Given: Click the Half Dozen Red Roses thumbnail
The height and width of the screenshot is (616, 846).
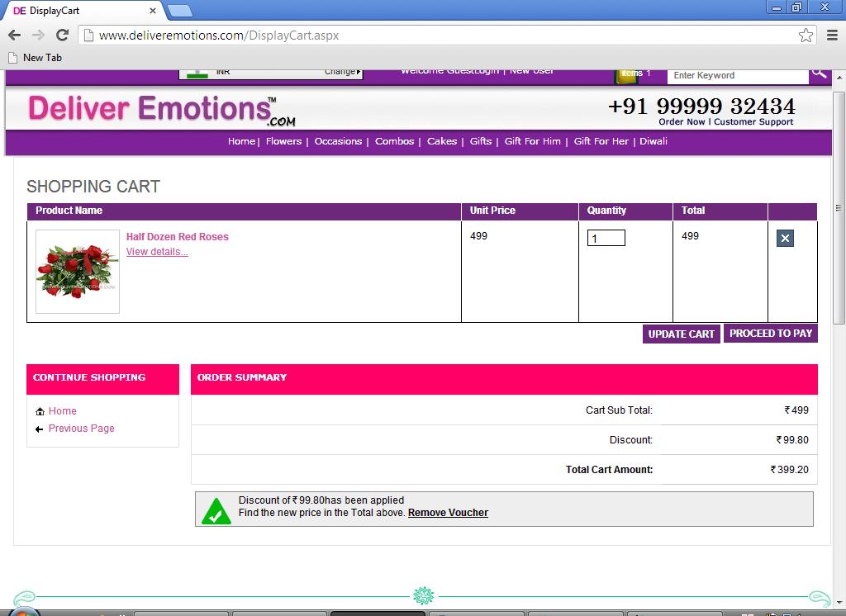Looking at the screenshot, I should point(78,272).
